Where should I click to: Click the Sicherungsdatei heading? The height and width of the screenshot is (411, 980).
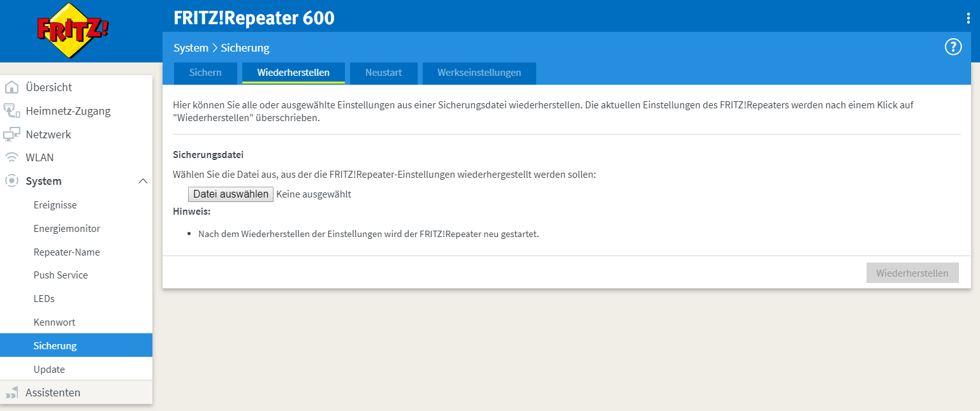pos(208,155)
